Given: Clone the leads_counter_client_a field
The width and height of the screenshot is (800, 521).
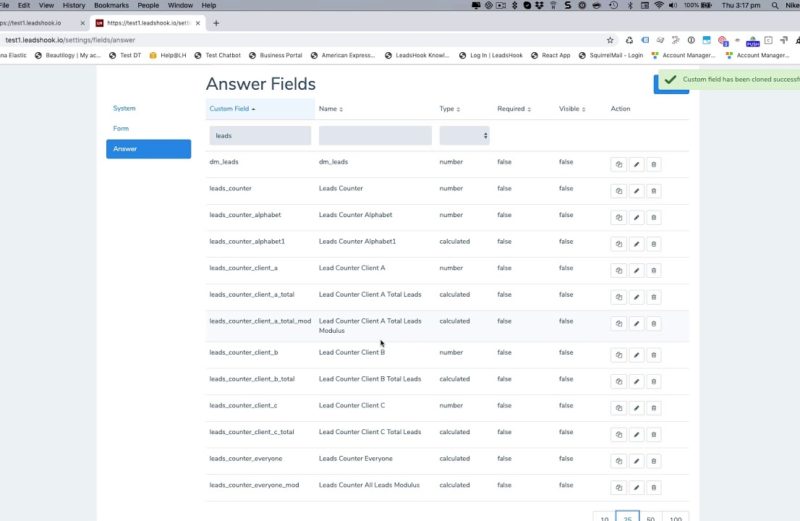Looking at the screenshot, I should point(618,270).
